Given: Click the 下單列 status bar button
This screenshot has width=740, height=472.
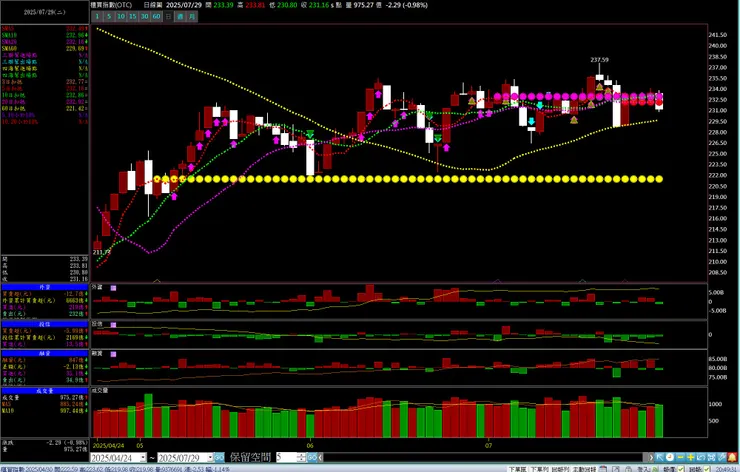Looking at the screenshot, I should tap(539, 469).
